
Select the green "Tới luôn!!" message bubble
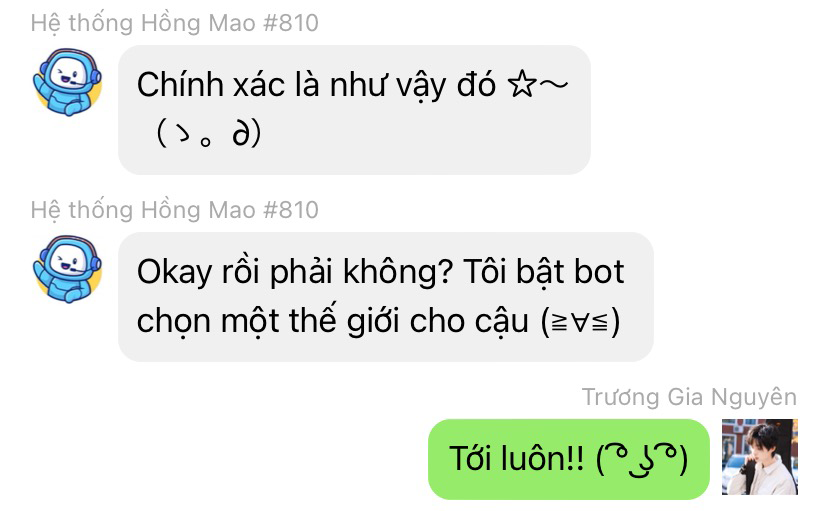[569, 459]
